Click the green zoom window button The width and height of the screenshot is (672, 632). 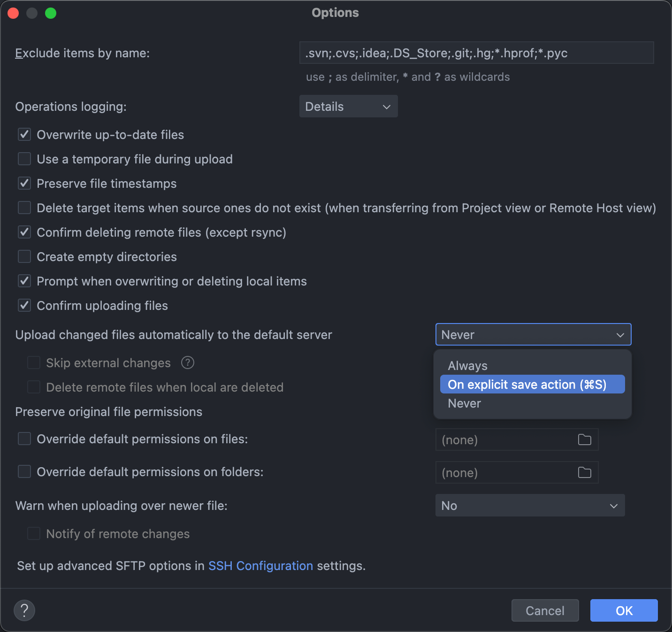(51, 13)
